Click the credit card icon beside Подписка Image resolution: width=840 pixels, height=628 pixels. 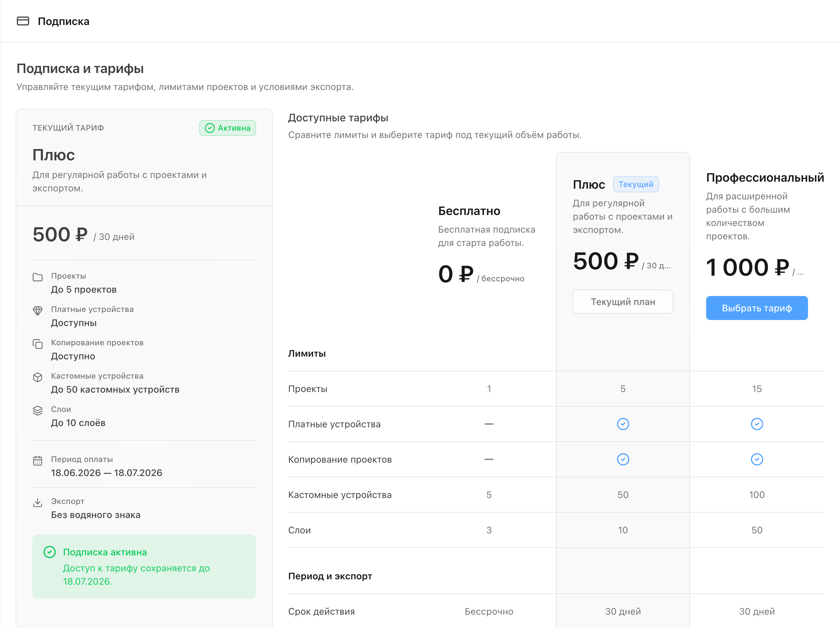pos(23,21)
